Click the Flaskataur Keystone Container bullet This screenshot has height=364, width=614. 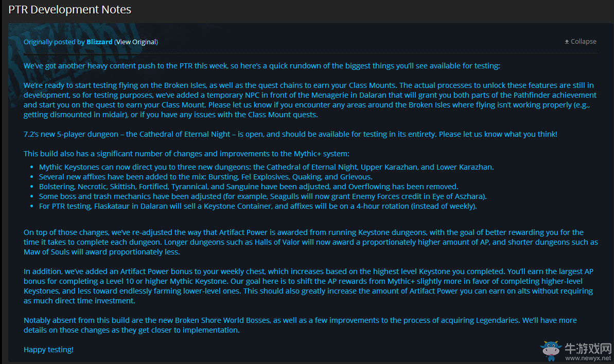pos(258,206)
